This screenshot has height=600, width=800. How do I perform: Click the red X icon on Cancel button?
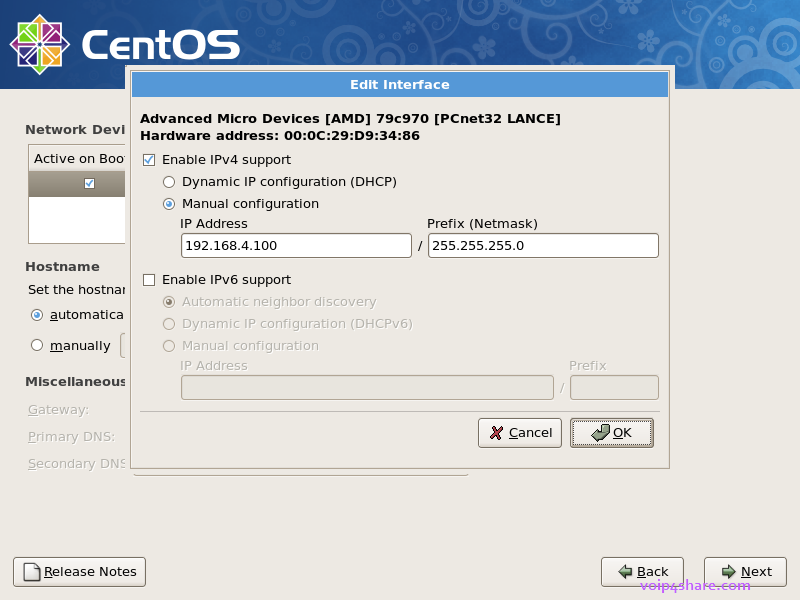click(496, 432)
